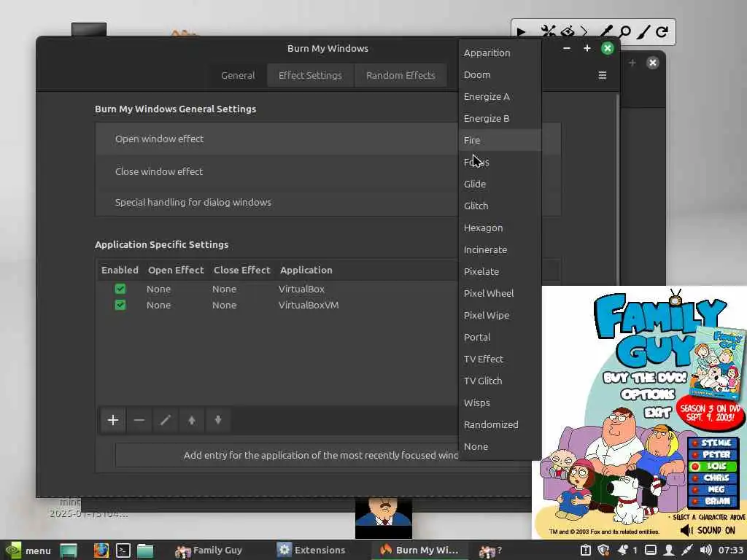
Task: Choose Fire from the effect list
Action: pos(500,141)
